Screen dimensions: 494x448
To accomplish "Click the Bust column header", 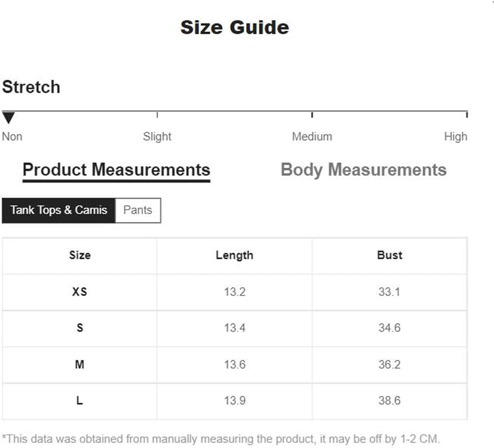I will coord(390,256).
